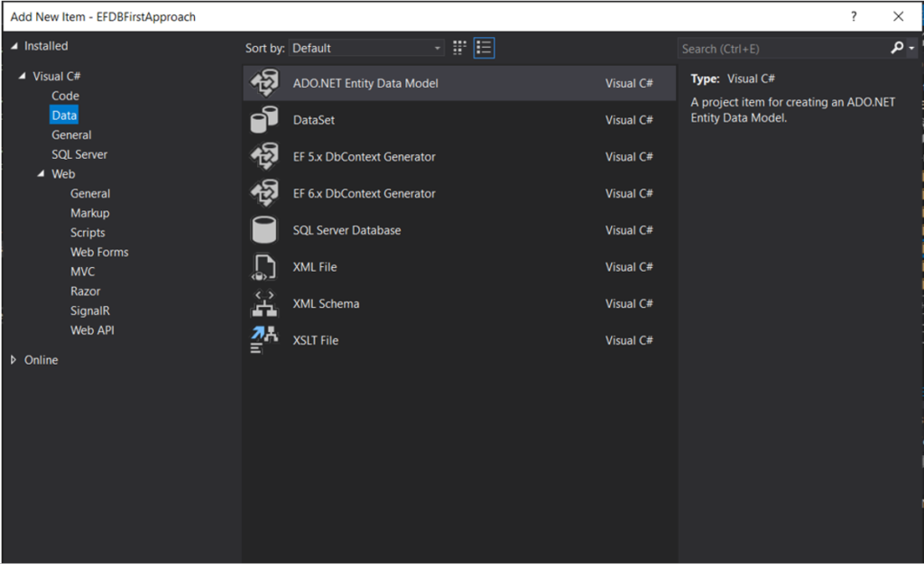924x564 pixels.
Task: Click the ADO.NET Entity Data Model icon
Action: pos(264,83)
